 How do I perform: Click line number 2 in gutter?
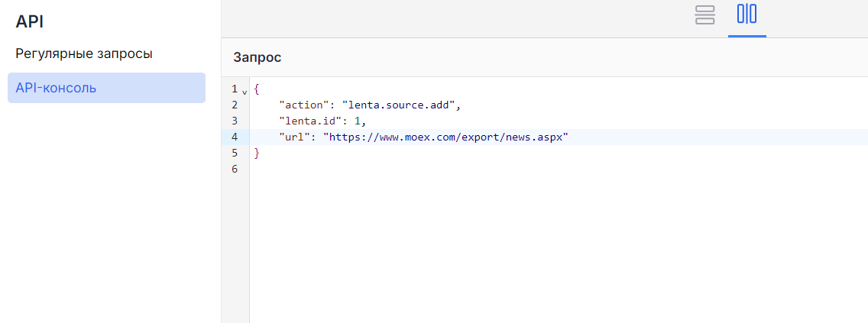pos(235,105)
